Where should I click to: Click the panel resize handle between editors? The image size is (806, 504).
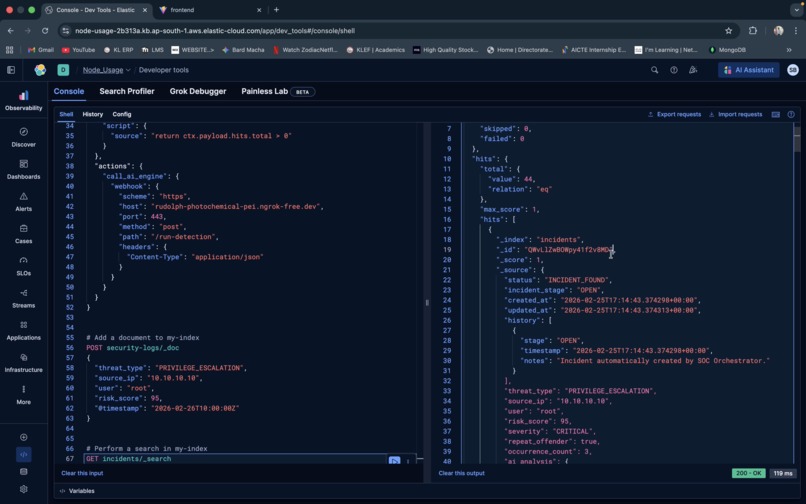427,302
